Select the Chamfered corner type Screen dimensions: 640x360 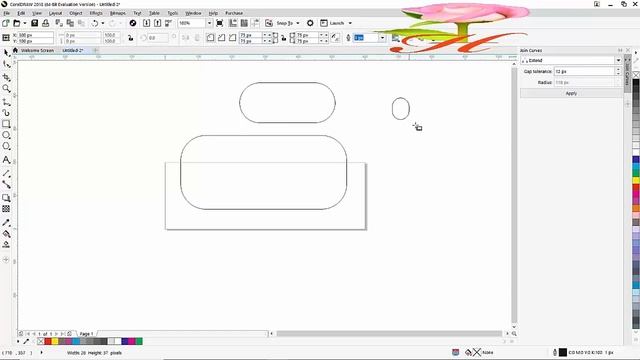click(x=232, y=38)
